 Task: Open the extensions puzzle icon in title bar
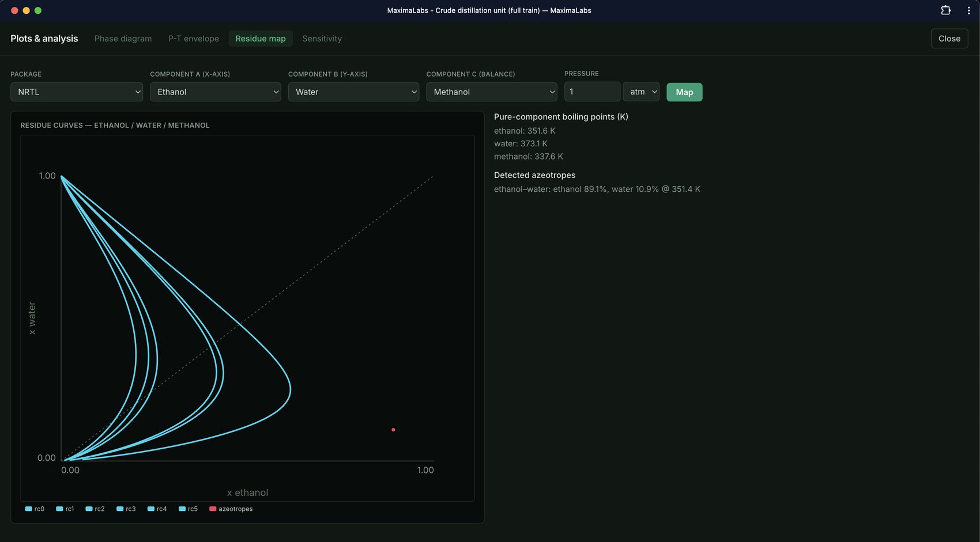click(x=945, y=10)
